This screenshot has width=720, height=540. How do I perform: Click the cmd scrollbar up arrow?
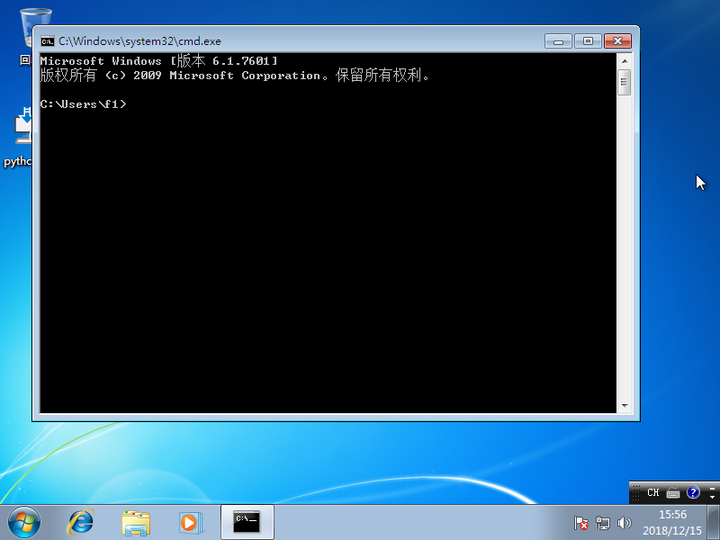(624, 61)
